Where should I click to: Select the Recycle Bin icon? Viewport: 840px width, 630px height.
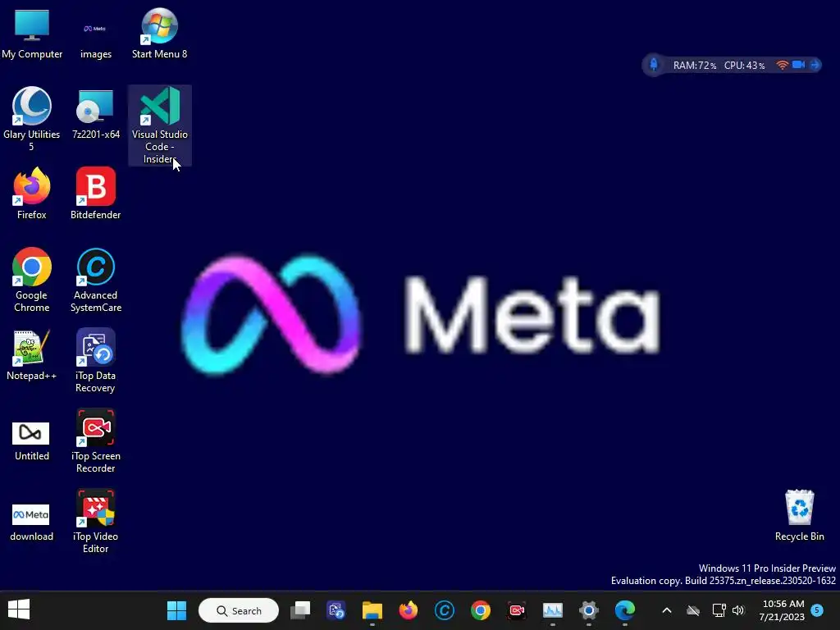tap(799, 515)
